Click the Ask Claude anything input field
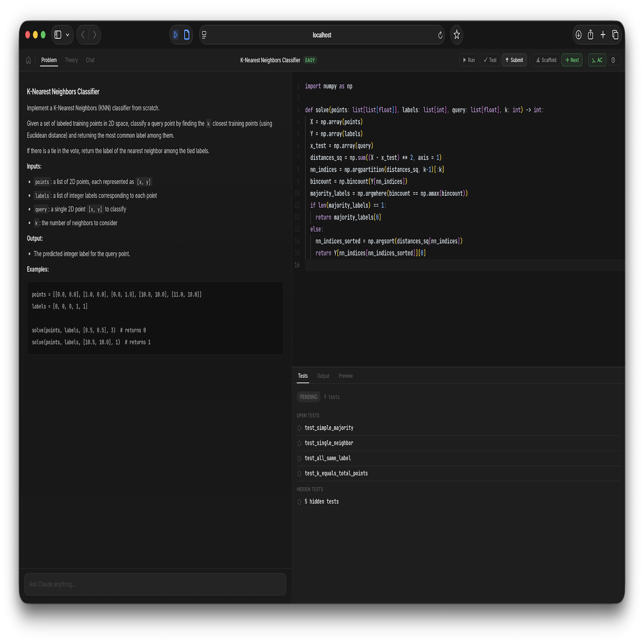The height and width of the screenshot is (644, 644). point(155,584)
